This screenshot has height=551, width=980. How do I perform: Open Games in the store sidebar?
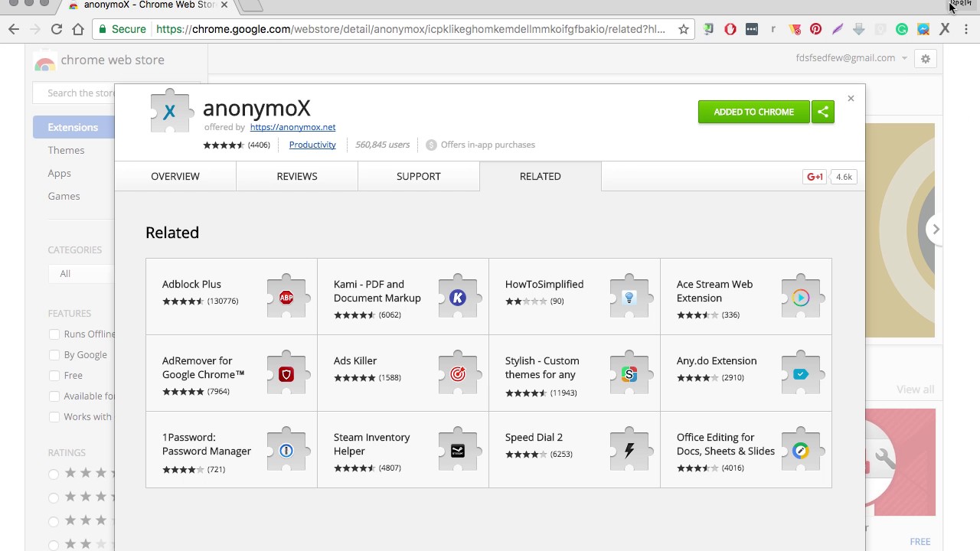(x=64, y=196)
